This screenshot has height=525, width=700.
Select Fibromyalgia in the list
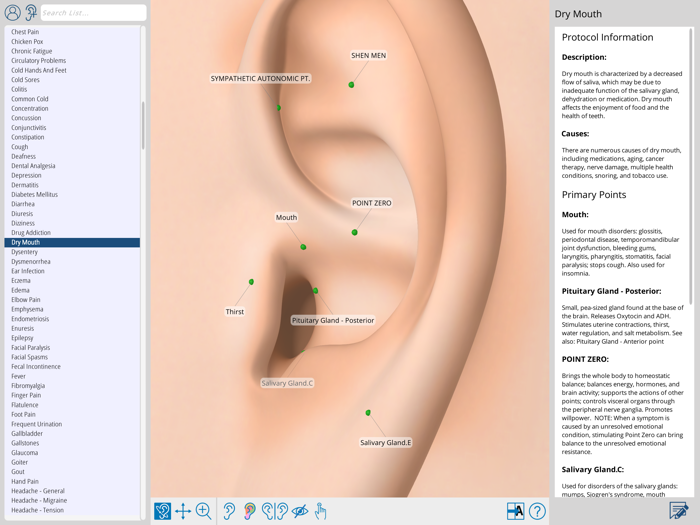click(72, 386)
